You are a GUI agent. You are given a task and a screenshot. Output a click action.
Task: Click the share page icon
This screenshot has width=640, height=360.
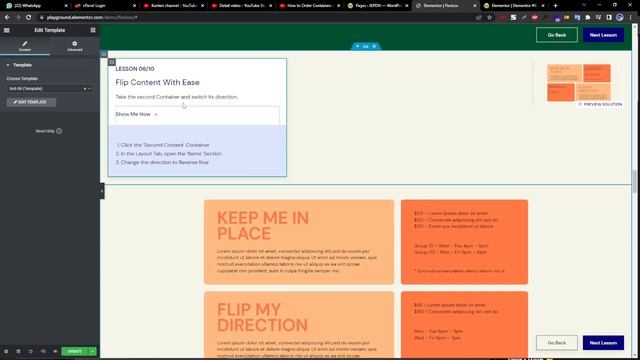[x=479, y=18]
